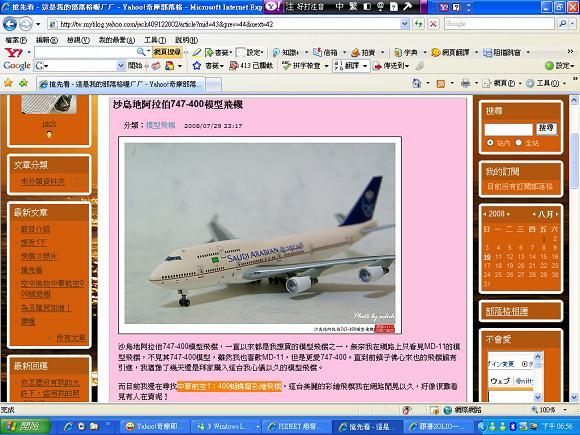Image resolution: width=580 pixels, height=435 pixels.
Task: Click the Yahoo toolbar pencil highlighter icon
Action: [196, 53]
